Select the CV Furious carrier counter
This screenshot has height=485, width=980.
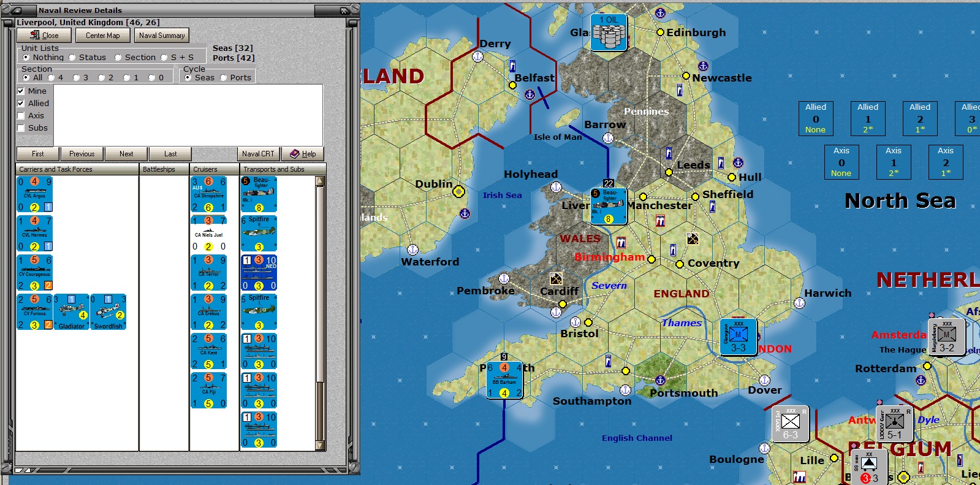[x=35, y=312]
